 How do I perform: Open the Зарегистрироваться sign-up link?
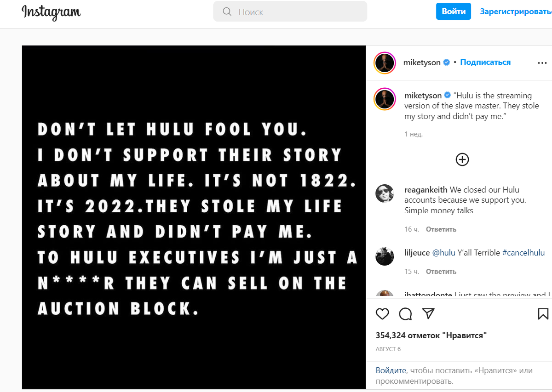click(x=516, y=11)
